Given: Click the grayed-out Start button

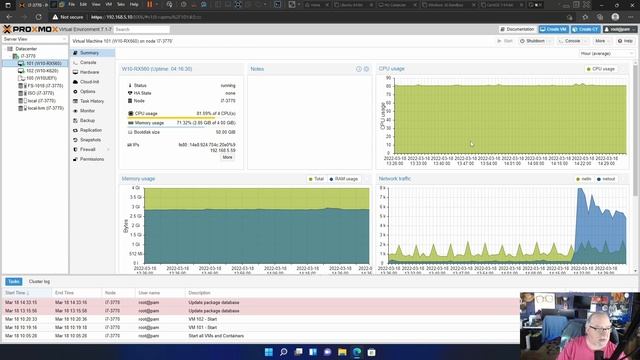Looking at the screenshot, I should pyautogui.click(x=504, y=41).
